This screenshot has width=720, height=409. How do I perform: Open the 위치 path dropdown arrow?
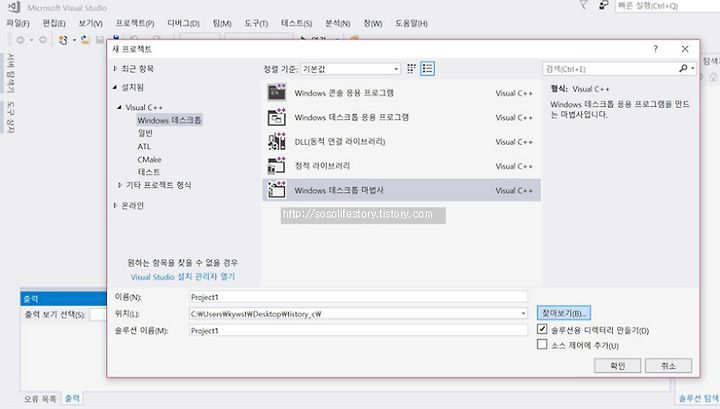(523, 314)
